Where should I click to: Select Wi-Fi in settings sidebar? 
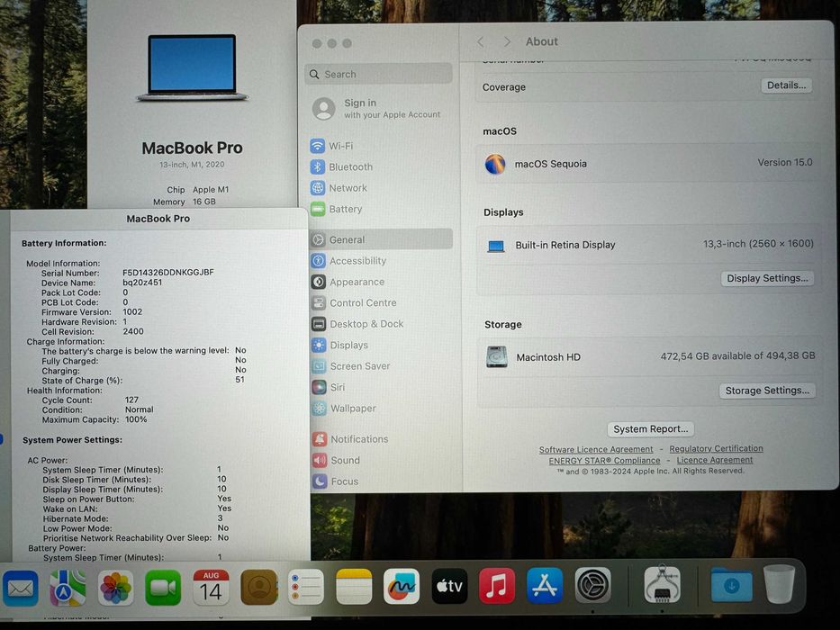coord(380,146)
